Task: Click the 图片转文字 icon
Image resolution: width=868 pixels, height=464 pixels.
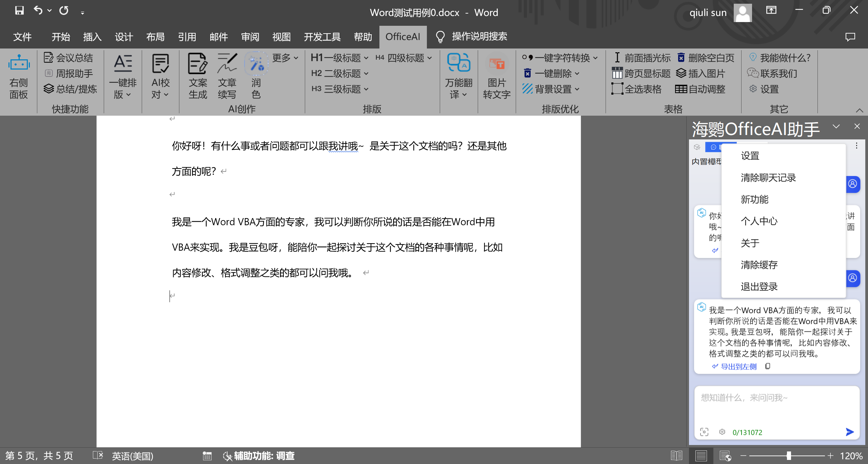Action: pyautogui.click(x=496, y=63)
